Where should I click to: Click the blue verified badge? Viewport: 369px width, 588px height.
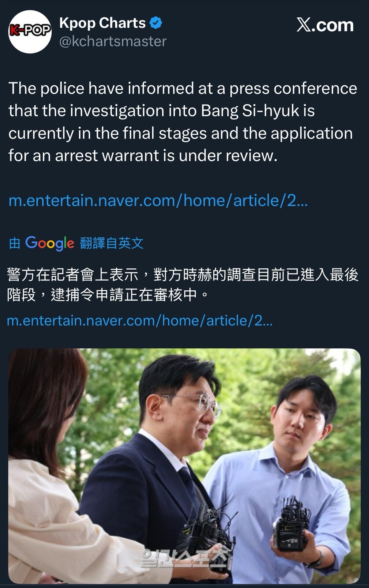[156, 23]
